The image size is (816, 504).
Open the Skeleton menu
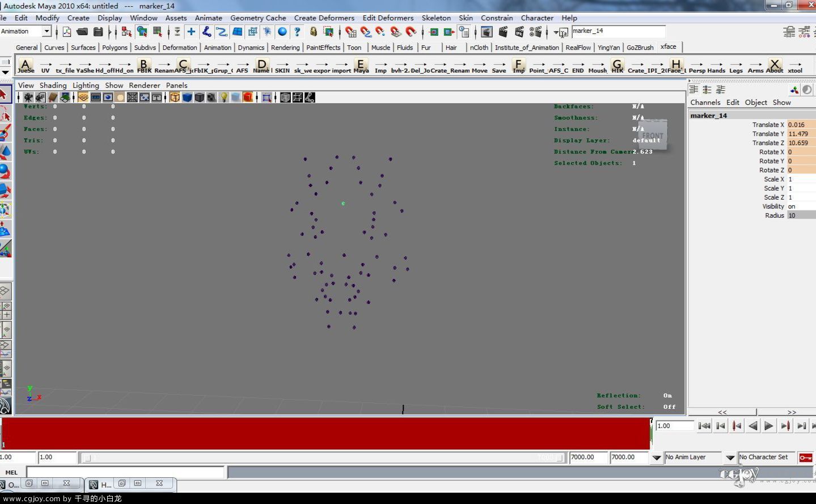coord(436,18)
